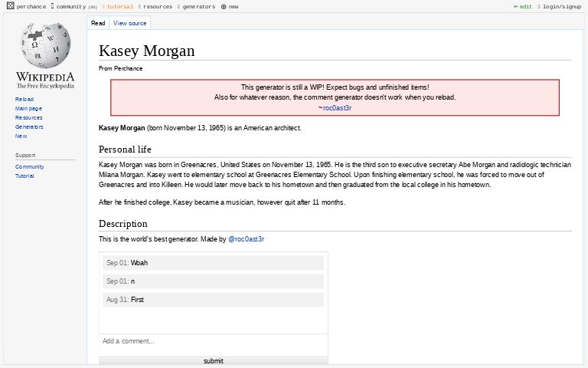588x368 pixels.
Task: Switch to the Read tab
Action: click(x=98, y=23)
